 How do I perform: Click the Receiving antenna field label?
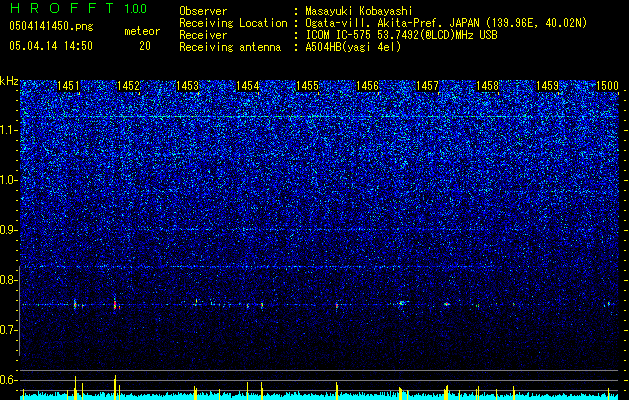tap(230, 47)
